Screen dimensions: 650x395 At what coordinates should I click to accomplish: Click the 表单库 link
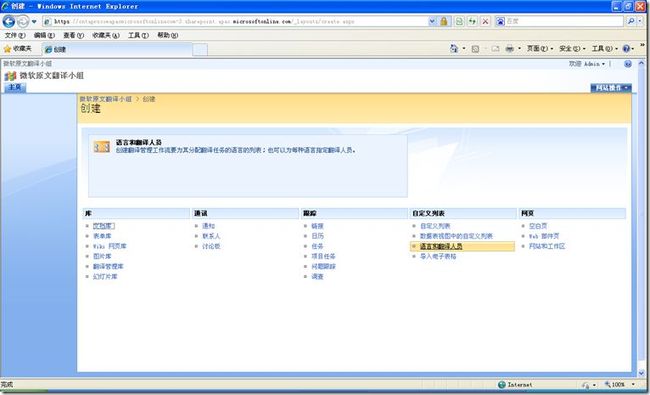(102, 236)
